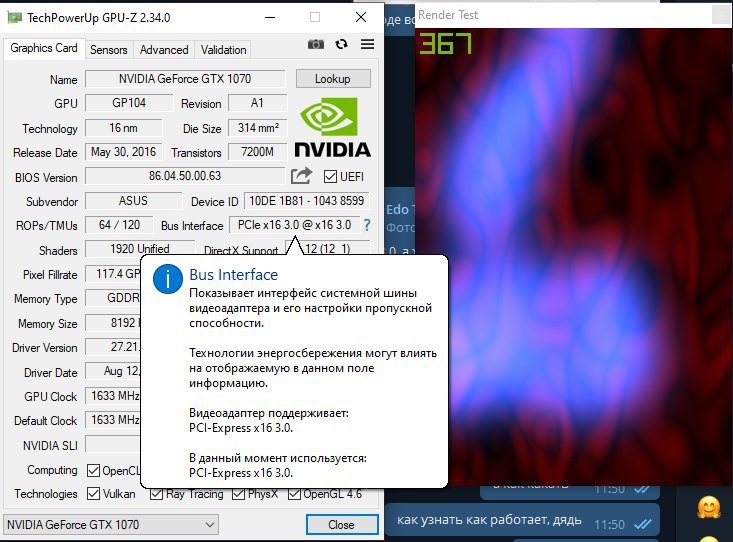The image size is (733, 542).
Task: Click the GPU name field
Action: pyautogui.click(x=185, y=79)
